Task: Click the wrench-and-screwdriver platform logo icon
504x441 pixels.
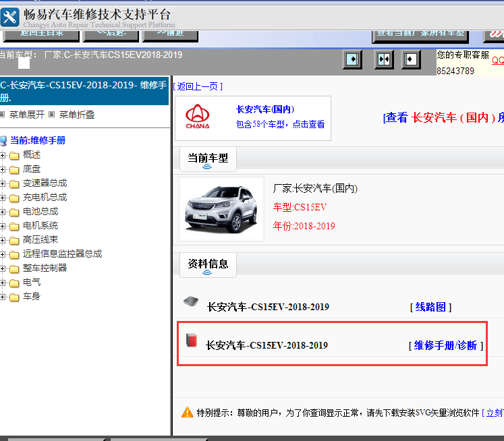Action: click(x=9, y=18)
